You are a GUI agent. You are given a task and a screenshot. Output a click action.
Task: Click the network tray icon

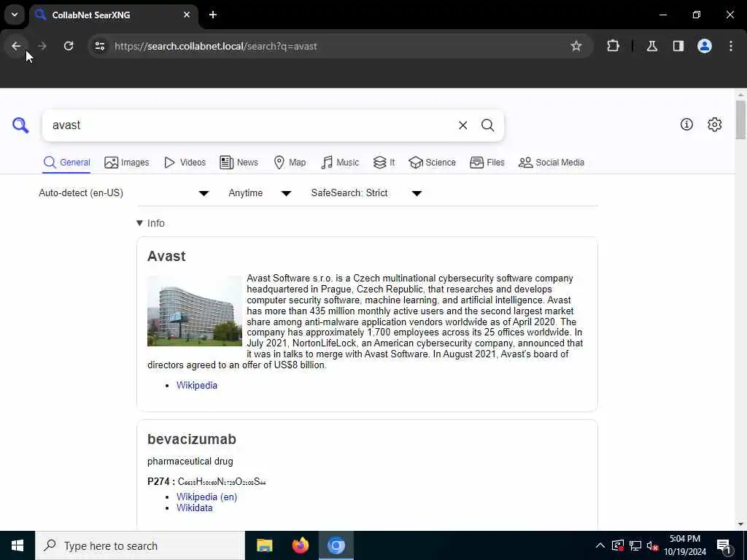(635, 545)
